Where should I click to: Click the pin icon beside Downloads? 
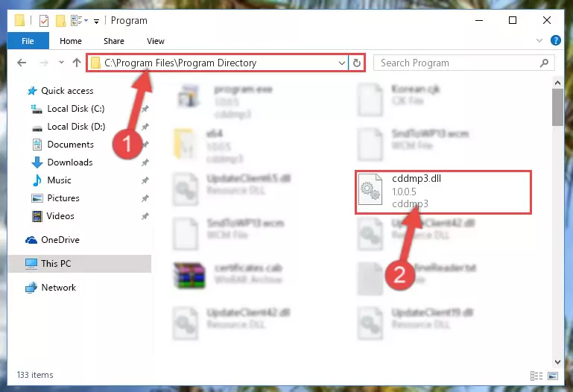tap(145, 162)
